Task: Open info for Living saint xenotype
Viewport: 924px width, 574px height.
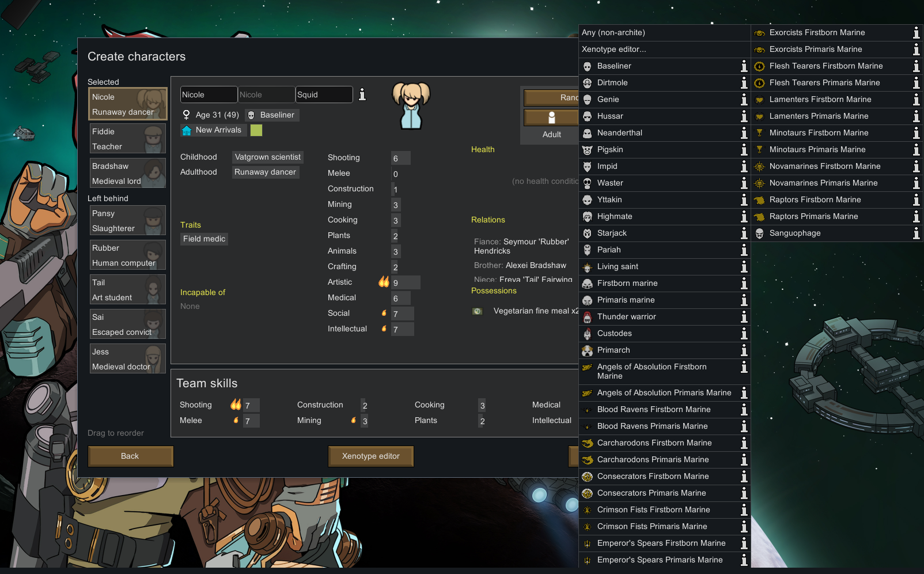Action: pyautogui.click(x=744, y=267)
